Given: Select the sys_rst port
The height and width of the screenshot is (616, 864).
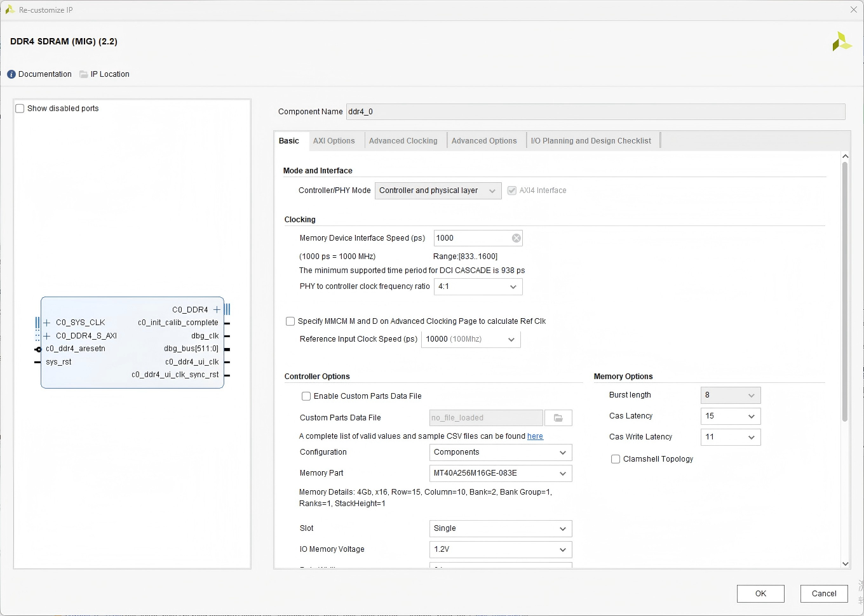Looking at the screenshot, I should coord(58,362).
